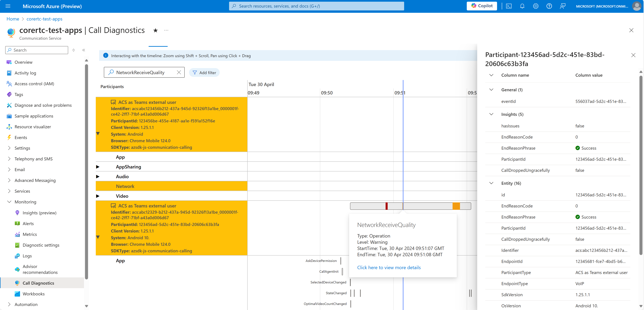Click the Metrics icon in sidebar

(17, 234)
